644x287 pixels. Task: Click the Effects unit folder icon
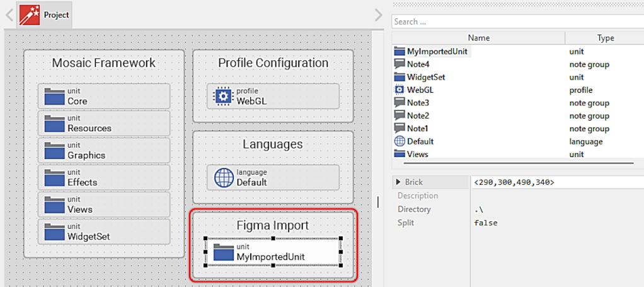55,178
